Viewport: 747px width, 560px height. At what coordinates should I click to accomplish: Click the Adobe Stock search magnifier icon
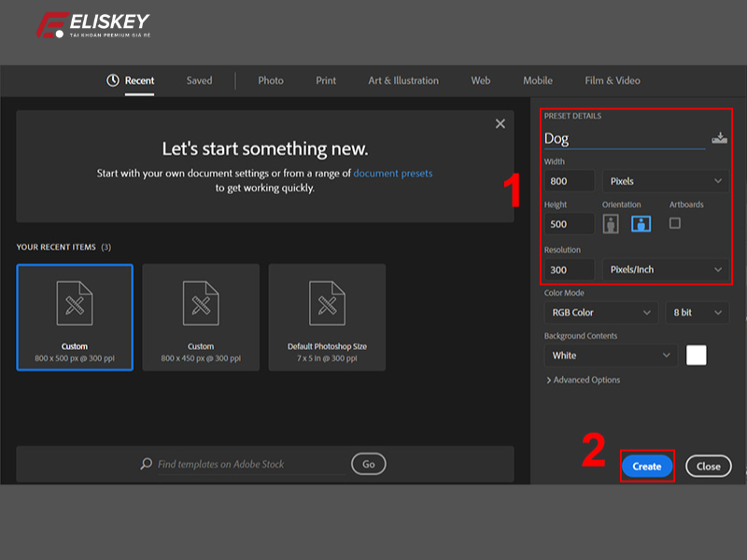146,464
